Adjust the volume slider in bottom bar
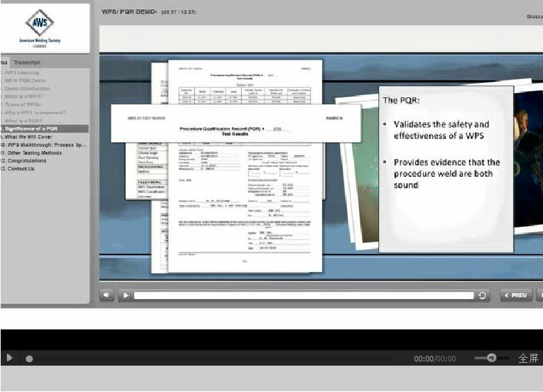 491,358
